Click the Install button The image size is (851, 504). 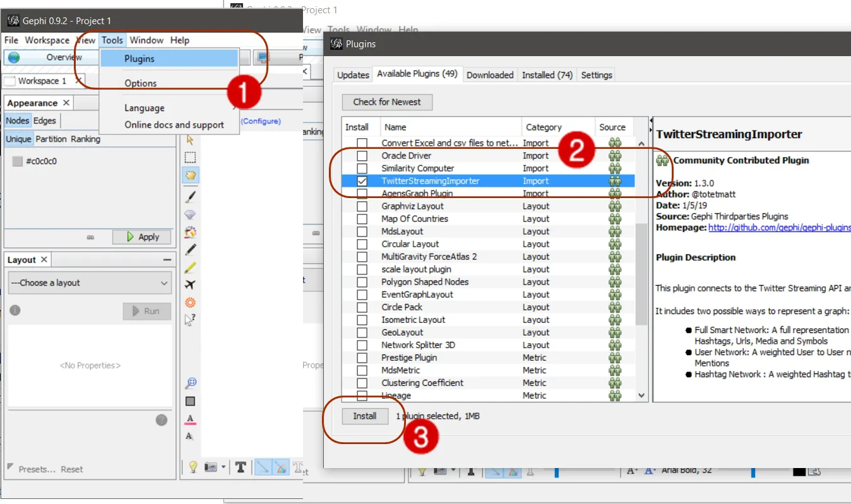[365, 416]
